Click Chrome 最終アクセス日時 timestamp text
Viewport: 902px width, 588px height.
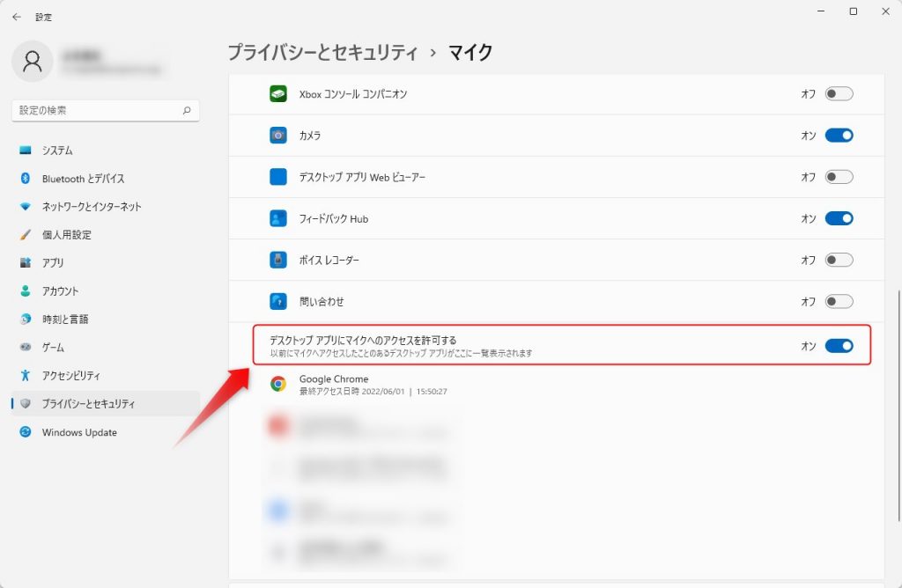(373, 392)
